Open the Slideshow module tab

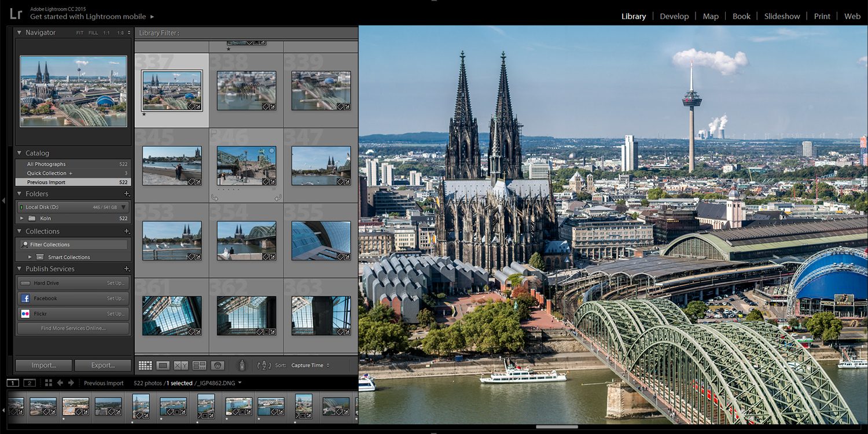[782, 16]
